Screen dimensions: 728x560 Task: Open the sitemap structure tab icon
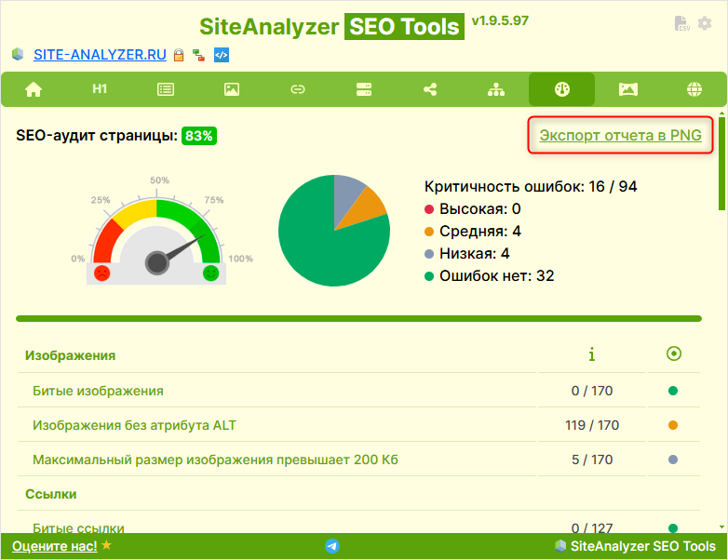tap(496, 89)
